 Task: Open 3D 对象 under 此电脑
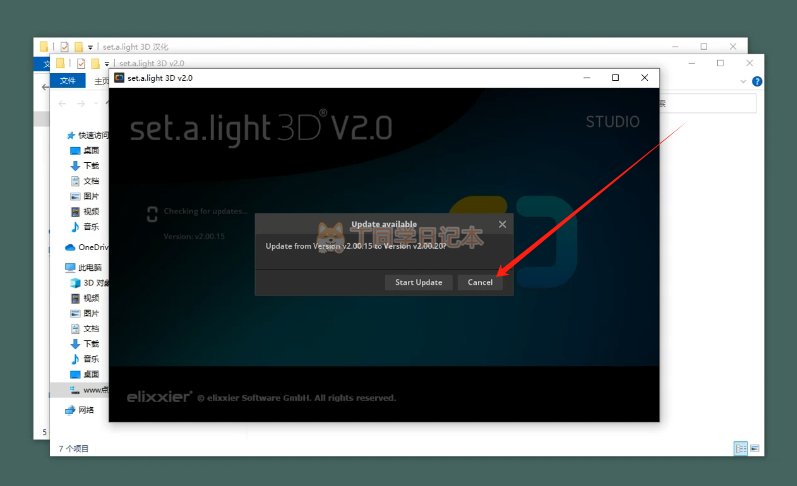pos(89,283)
